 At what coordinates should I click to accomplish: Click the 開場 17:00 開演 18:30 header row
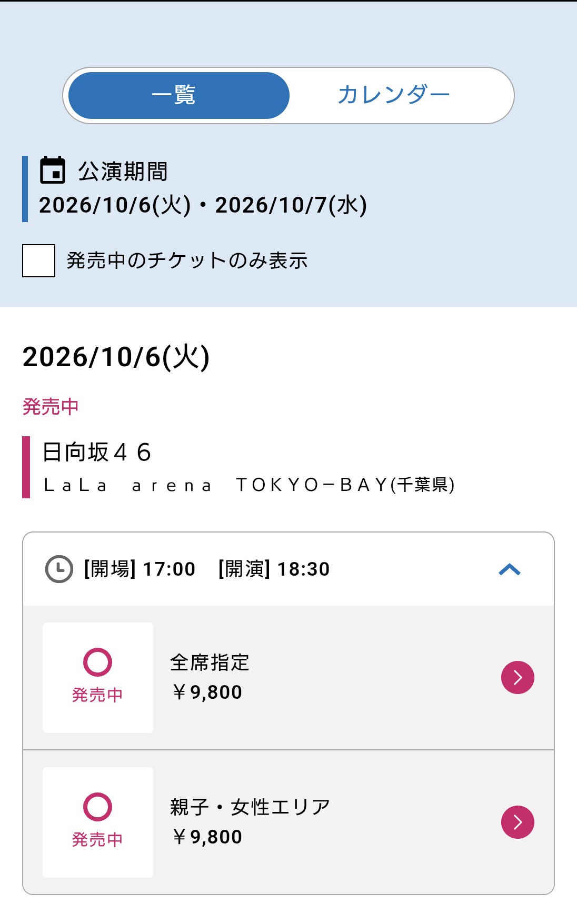288,569
